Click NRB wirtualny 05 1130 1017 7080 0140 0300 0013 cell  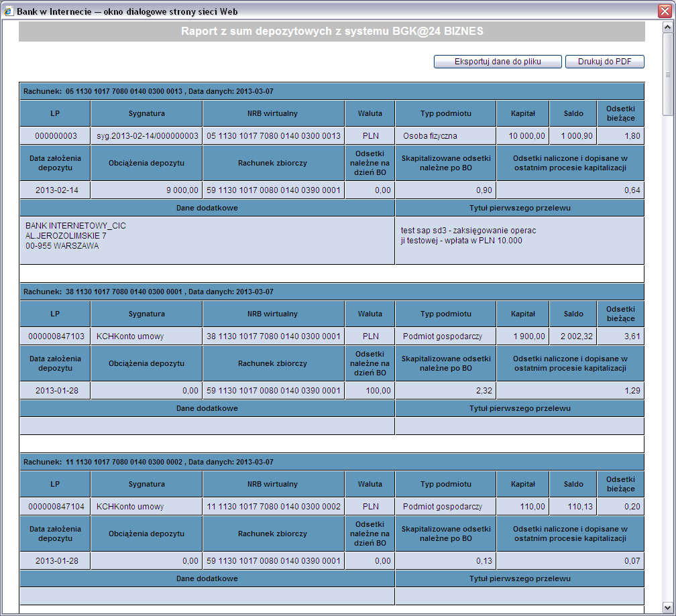pyautogui.click(x=274, y=136)
